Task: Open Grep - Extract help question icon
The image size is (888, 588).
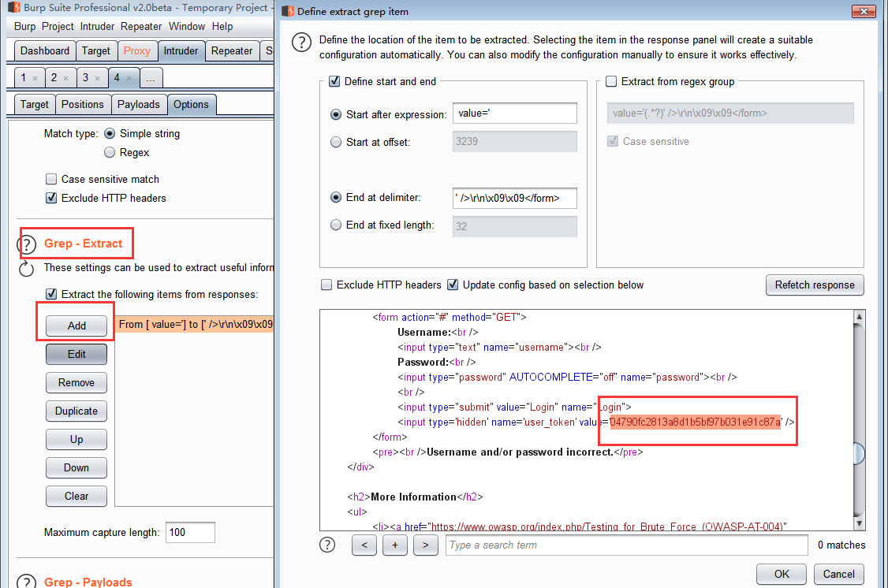Action: (x=27, y=244)
